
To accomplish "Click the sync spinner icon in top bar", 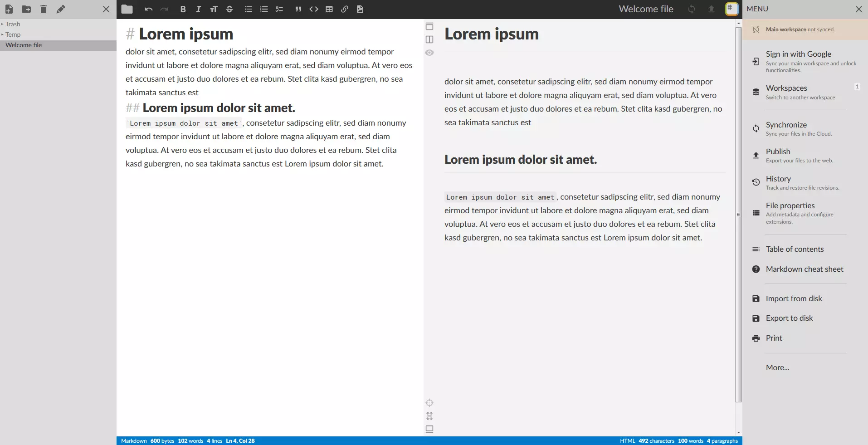I will pos(692,9).
